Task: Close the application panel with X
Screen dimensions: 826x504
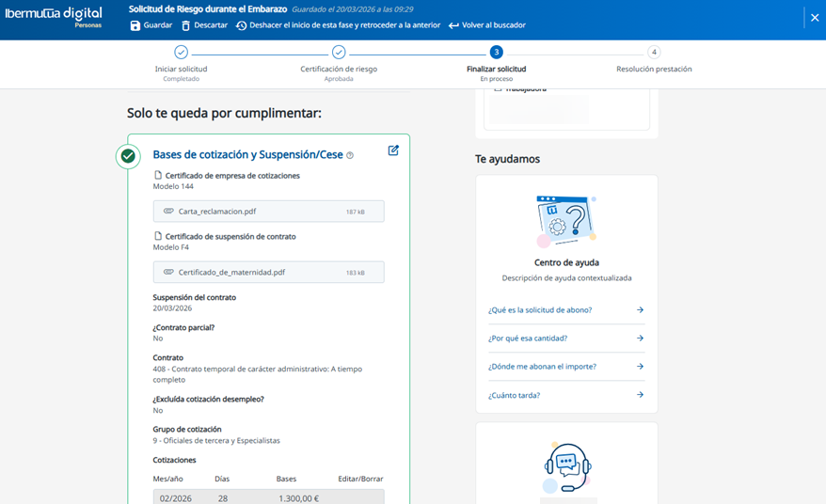Action: (815, 18)
